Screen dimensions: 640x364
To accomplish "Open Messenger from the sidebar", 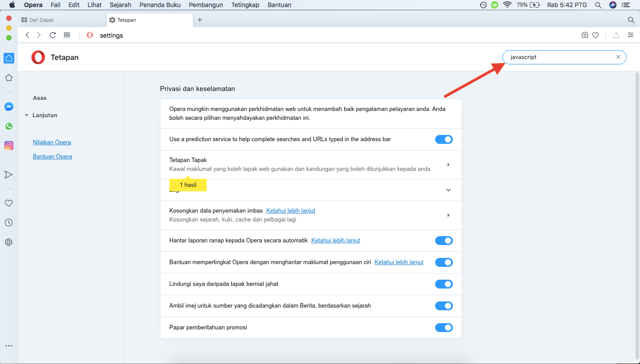I will (x=9, y=107).
